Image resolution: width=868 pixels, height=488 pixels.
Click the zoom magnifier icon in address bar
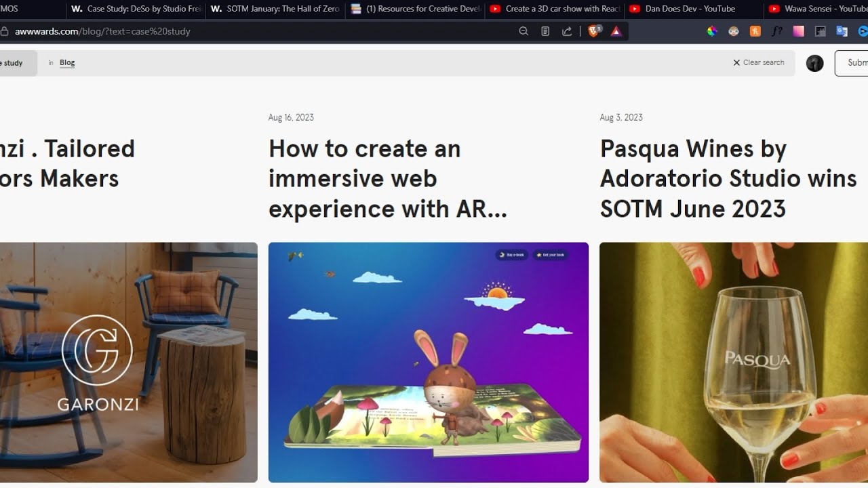[x=524, y=31]
